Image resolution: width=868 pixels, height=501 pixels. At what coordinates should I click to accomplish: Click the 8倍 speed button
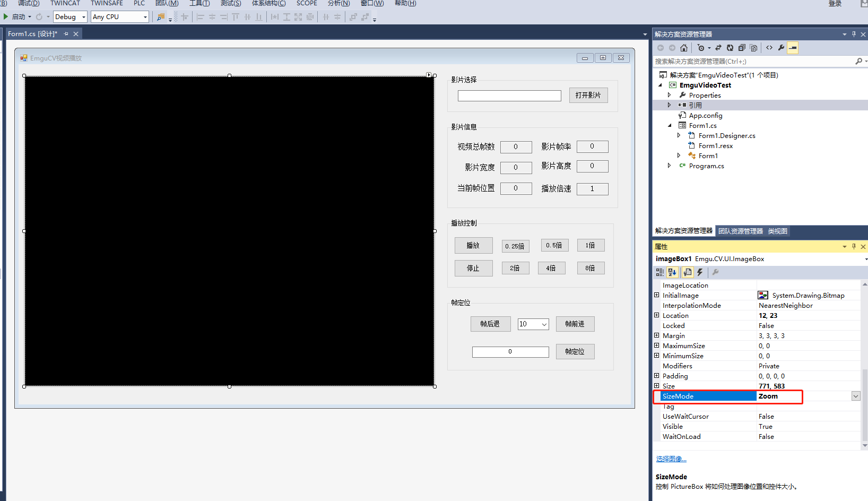pos(591,269)
